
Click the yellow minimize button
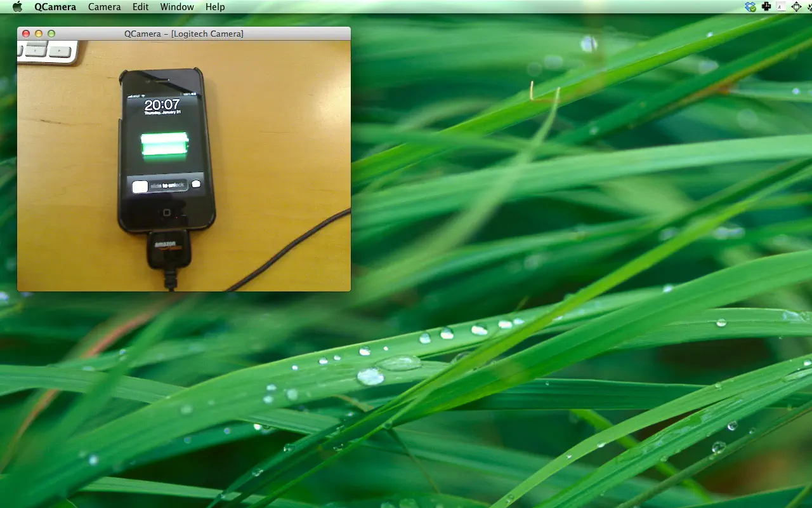coord(37,34)
